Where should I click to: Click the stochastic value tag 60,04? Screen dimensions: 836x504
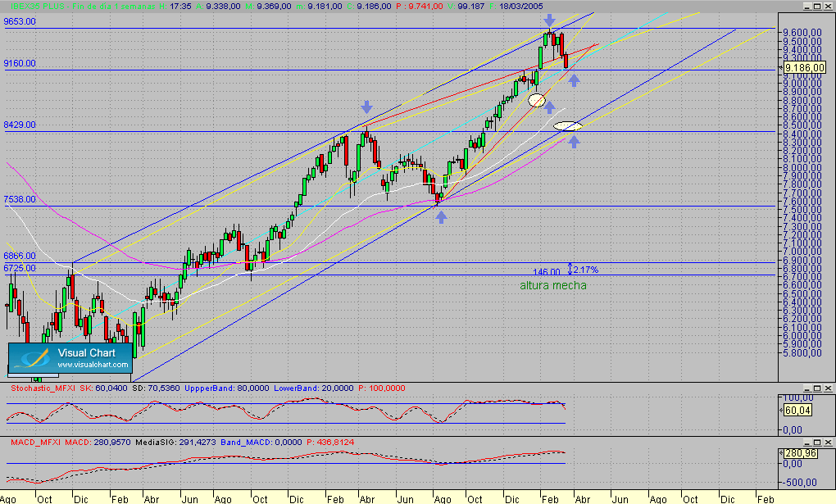click(797, 410)
